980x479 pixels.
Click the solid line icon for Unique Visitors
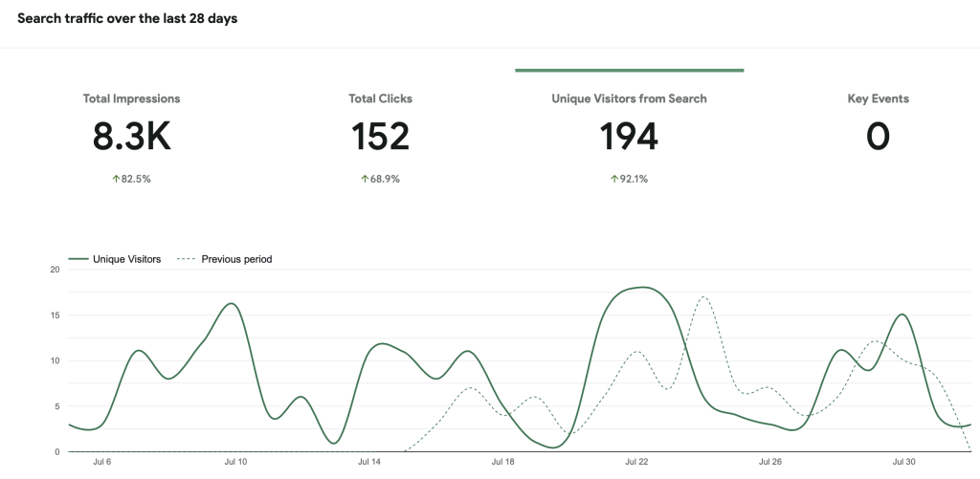78,259
